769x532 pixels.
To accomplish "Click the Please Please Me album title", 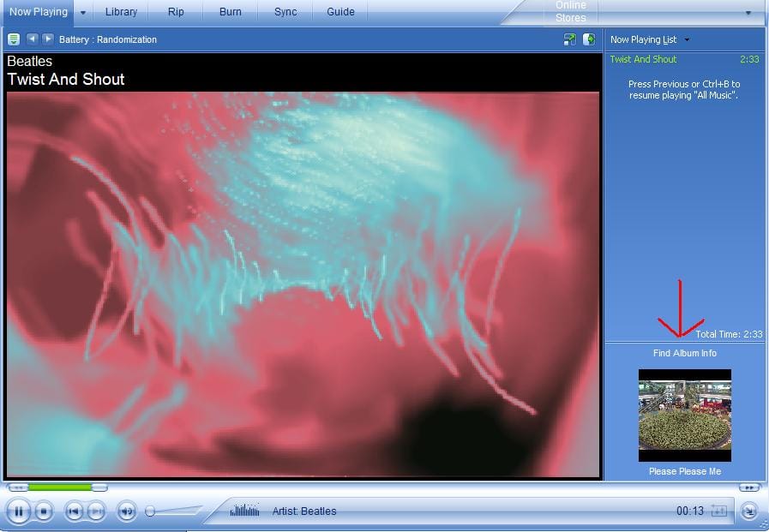I will point(685,471).
